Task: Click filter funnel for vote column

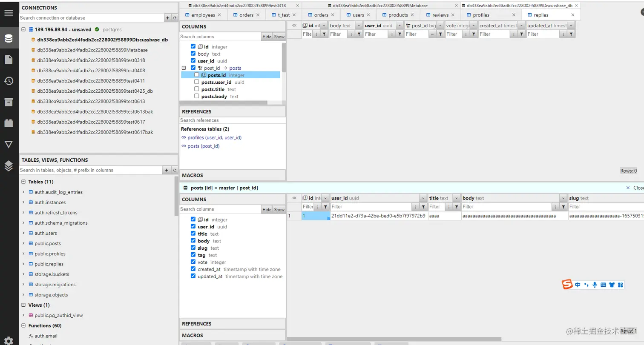Action: [x=474, y=34]
